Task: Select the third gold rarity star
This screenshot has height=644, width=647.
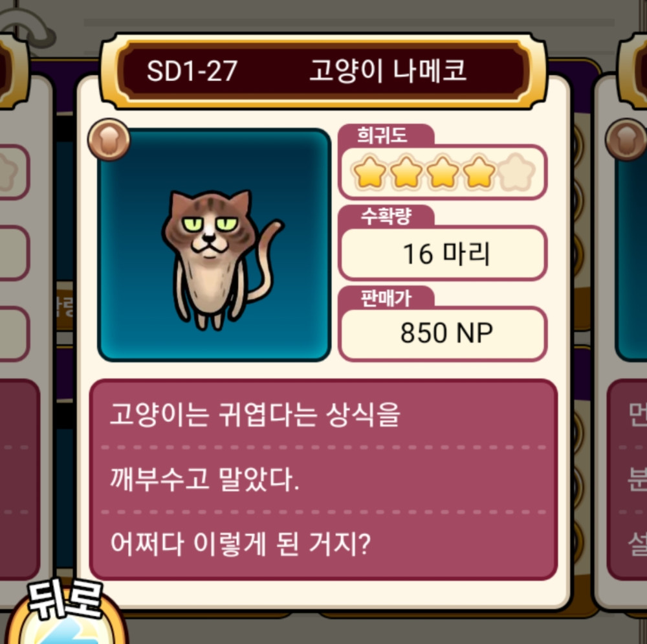Action: (x=443, y=173)
